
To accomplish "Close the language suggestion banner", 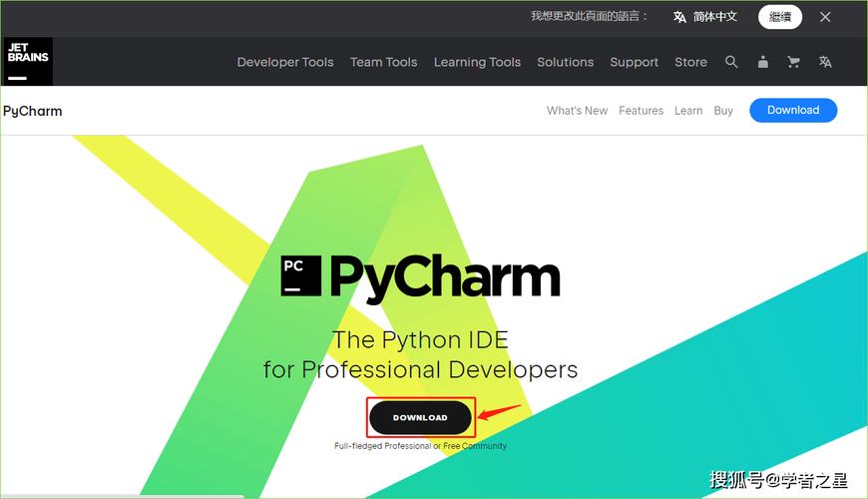I will coord(825,17).
